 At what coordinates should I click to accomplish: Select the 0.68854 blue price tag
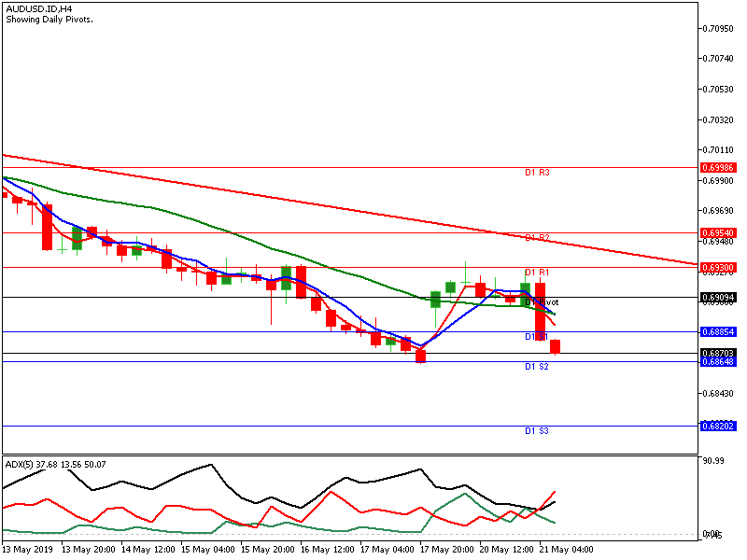[717, 331]
